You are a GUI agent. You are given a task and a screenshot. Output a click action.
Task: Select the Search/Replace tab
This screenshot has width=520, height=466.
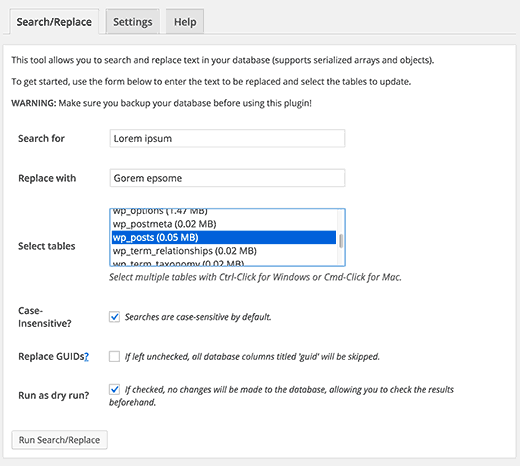(54, 22)
